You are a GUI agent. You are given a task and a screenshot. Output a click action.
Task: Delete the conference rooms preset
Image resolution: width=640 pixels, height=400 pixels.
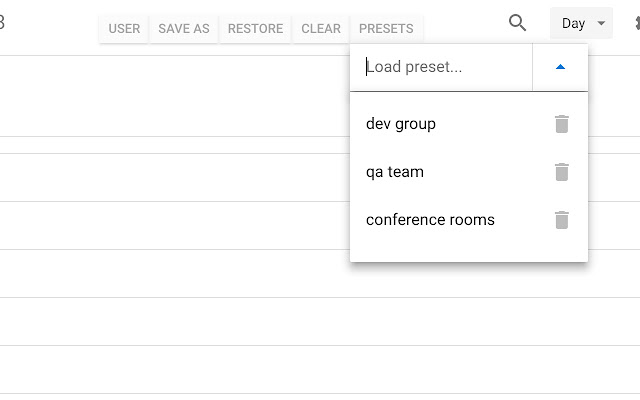click(562, 220)
